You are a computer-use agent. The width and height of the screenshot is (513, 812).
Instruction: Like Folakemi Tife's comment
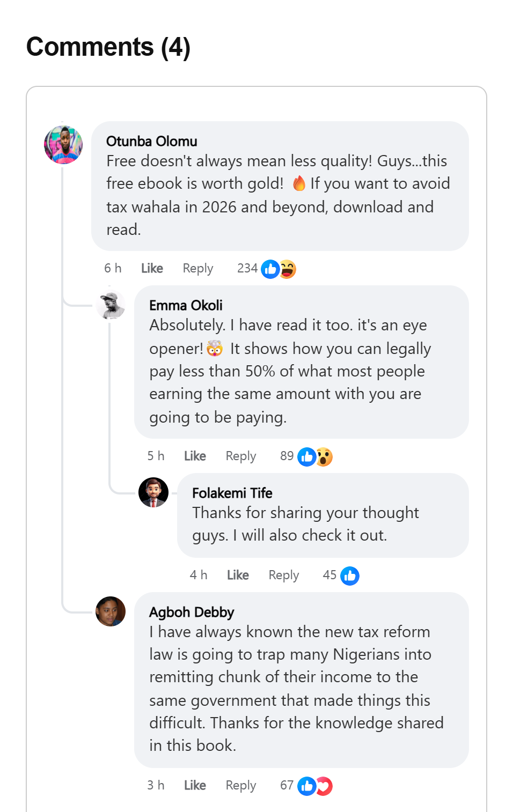pos(238,575)
